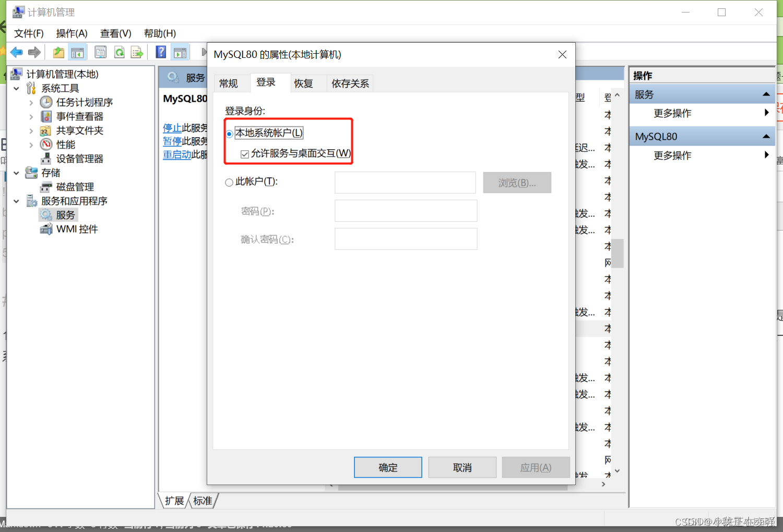Click the 密码(P) input field
The height and width of the screenshot is (532, 783).
click(406, 211)
